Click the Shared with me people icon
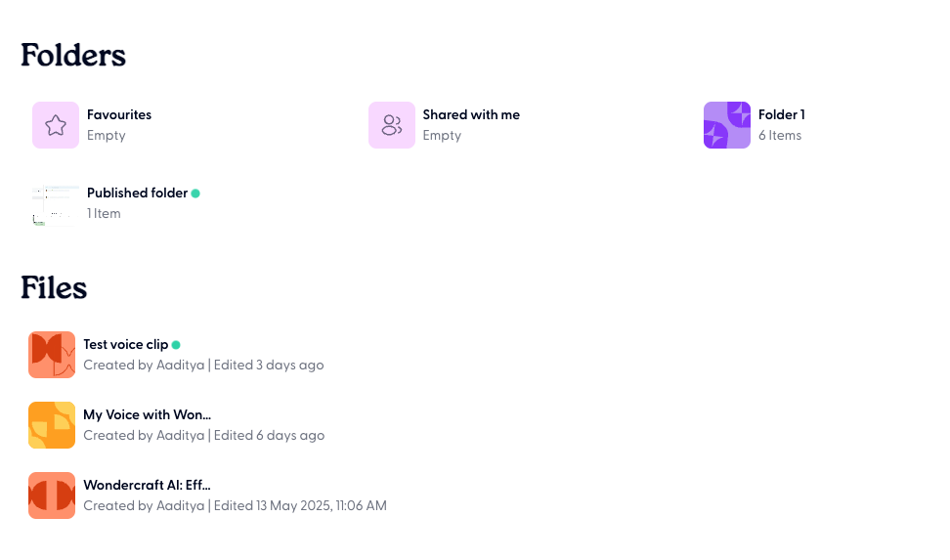The image size is (950, 560). [392, 125]
